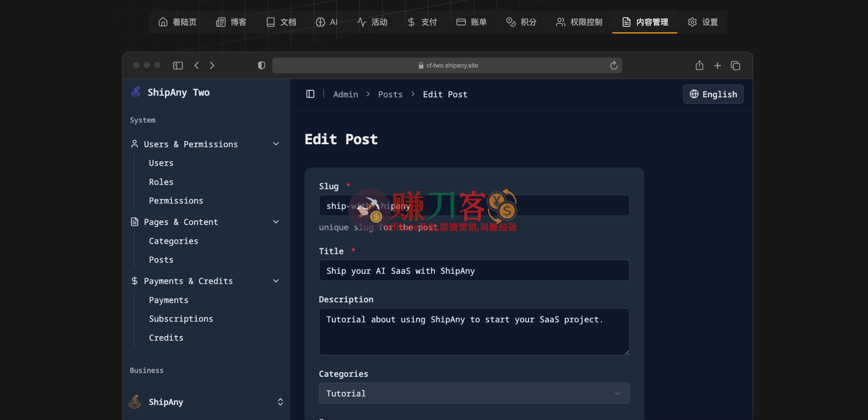This screenshot has width=868, height=420.
Task: Select the 文档 tab
Action: (281, 22)
